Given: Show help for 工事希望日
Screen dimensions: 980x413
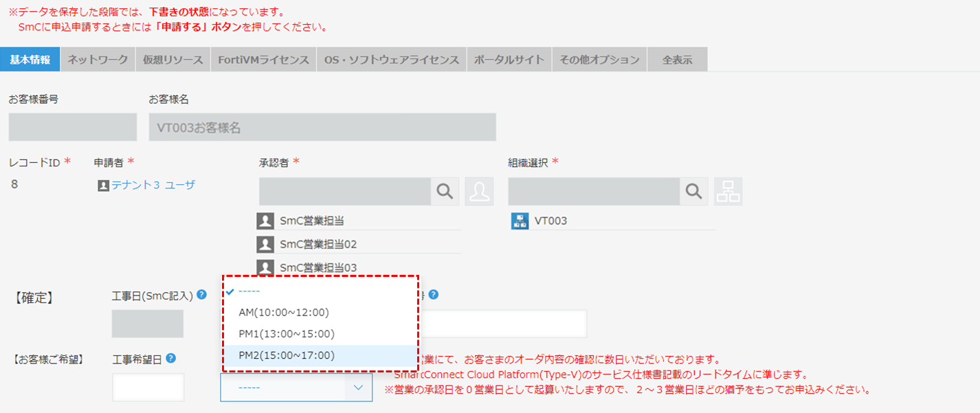Looking at the screenshot, I should (170, 358).
